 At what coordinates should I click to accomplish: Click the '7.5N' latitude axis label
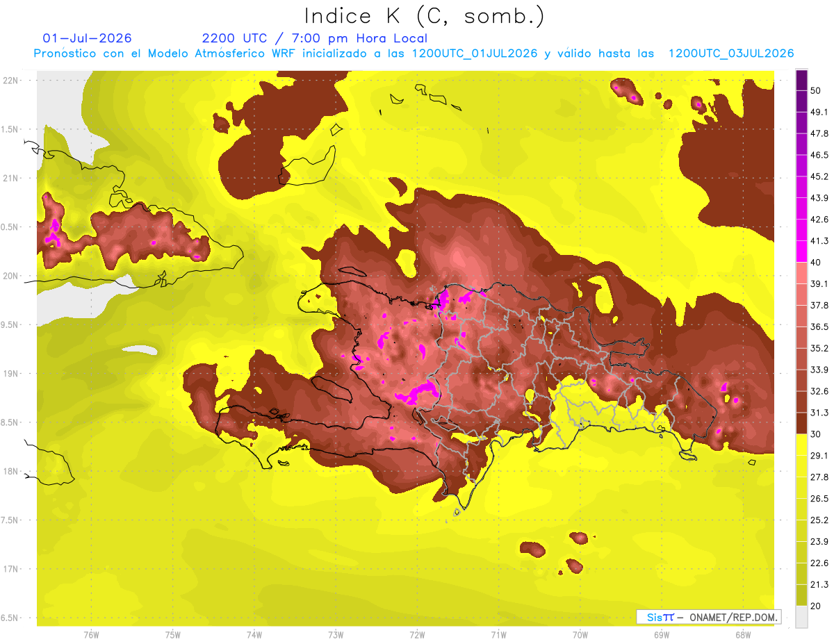(x=10, y=520)
